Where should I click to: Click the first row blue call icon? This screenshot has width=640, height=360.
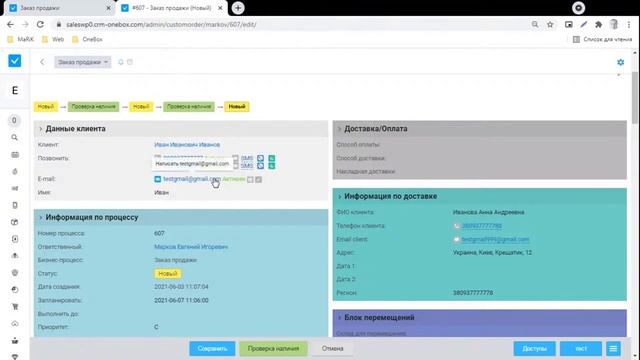[260, 158]
